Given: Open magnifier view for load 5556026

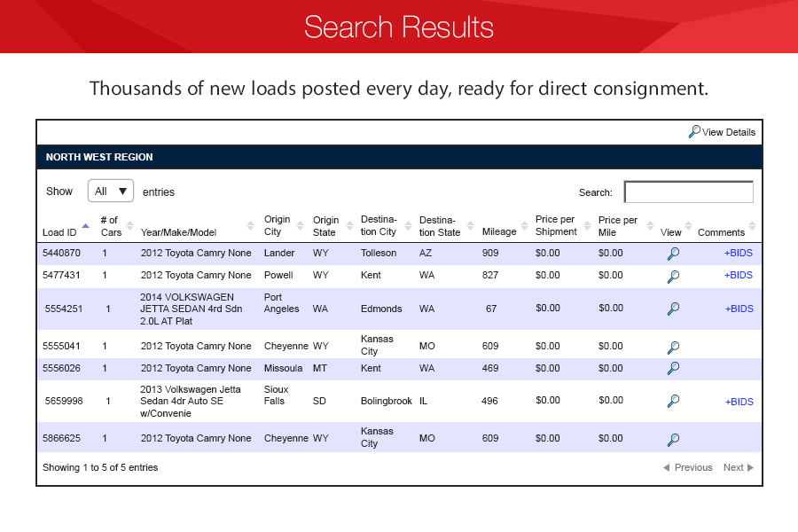Looking at the screenshot, I should click(x=673, y=368).
